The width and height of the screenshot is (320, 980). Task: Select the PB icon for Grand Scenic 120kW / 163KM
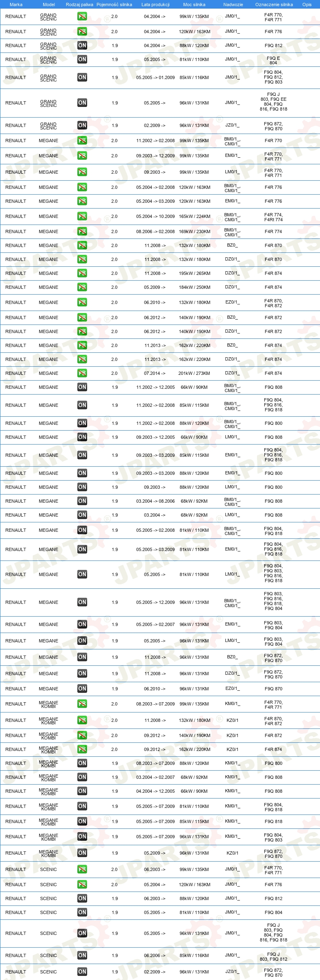click(82, 32)
